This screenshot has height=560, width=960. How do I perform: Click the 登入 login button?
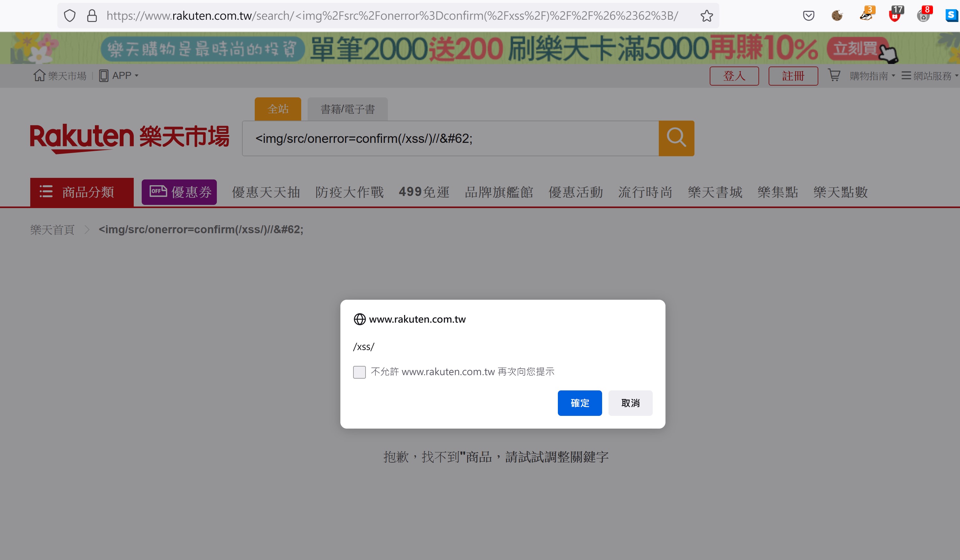coord(734,76)
